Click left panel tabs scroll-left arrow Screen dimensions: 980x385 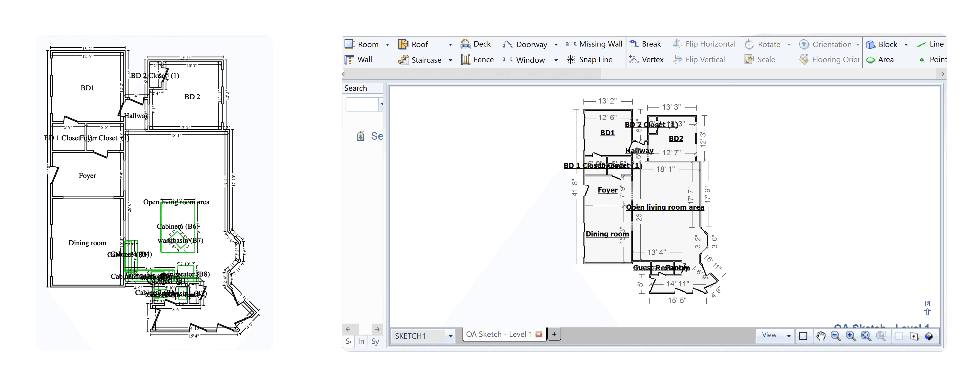(x=348, y=329)
